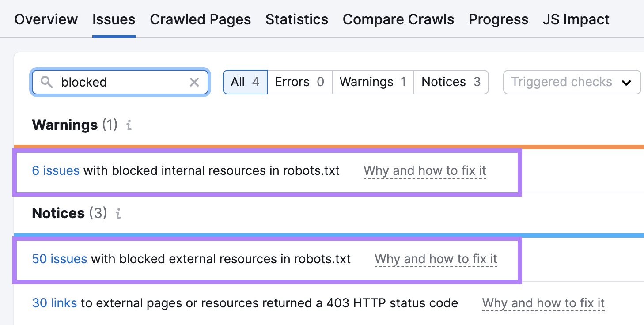View the Statistics tab
Screen dimensions: 644x325
296,19
